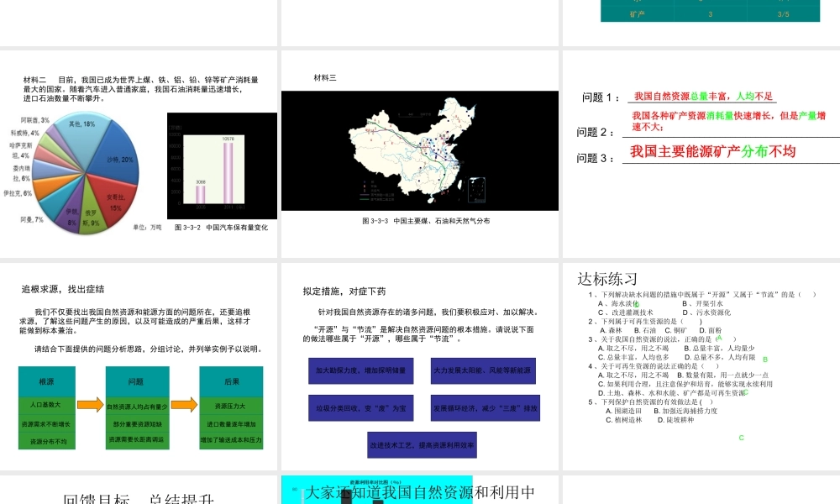Click the 沙特, 20% pie slice label
840x504 pixels.
pyautogui.click(x=119, y=160)
